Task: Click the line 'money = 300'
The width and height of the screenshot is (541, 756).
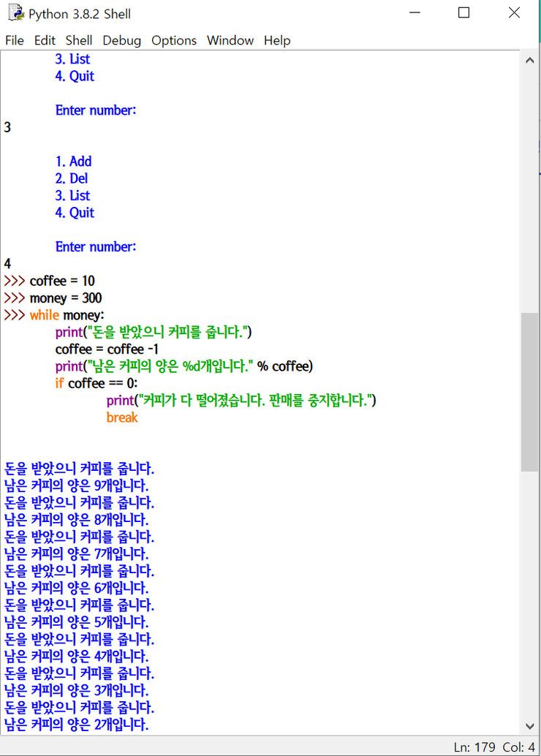Action: [x=66, y=298]
